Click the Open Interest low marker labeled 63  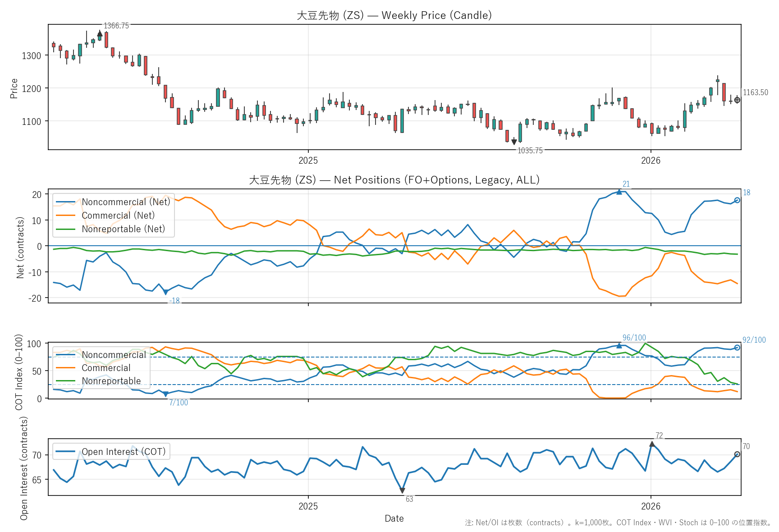[x=402, y=491]
